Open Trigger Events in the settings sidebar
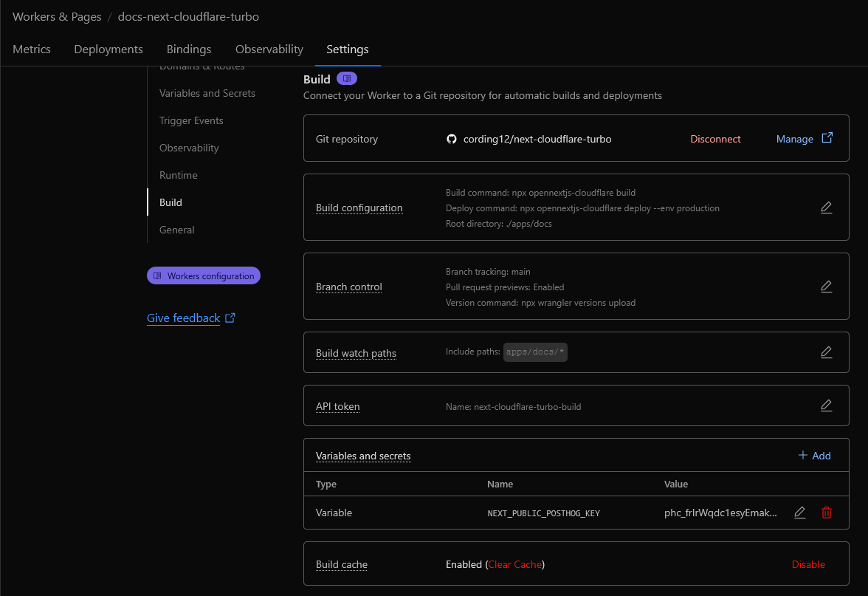 pyautogui.click(x=191, y=120)
